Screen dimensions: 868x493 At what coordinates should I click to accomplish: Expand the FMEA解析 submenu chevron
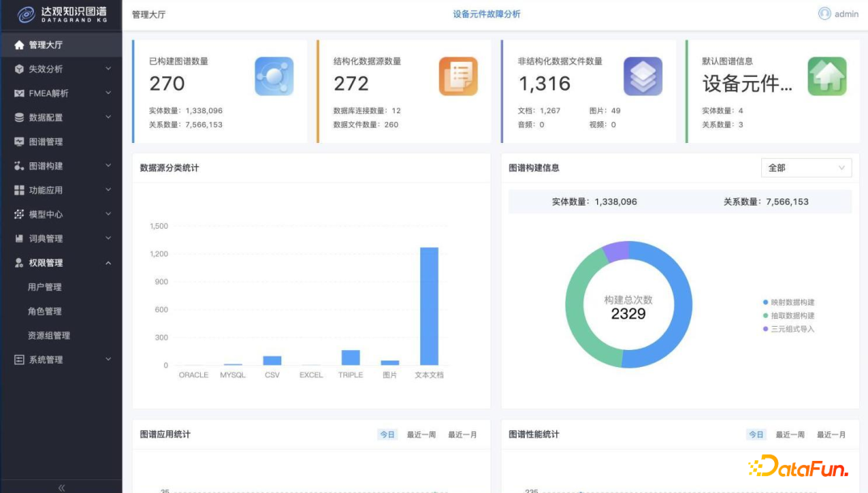pyautogui.click(x=108, y=93)
